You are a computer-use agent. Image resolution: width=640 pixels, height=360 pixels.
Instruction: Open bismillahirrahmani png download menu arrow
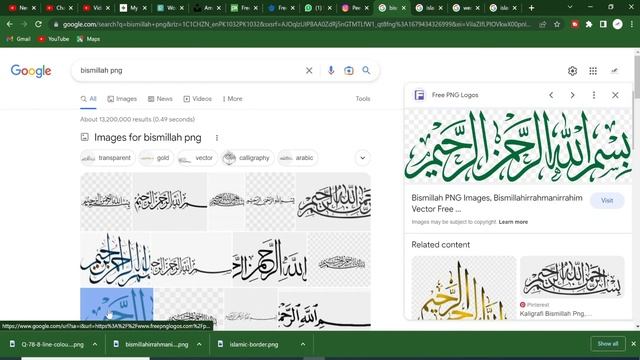(x=199, y=344)
